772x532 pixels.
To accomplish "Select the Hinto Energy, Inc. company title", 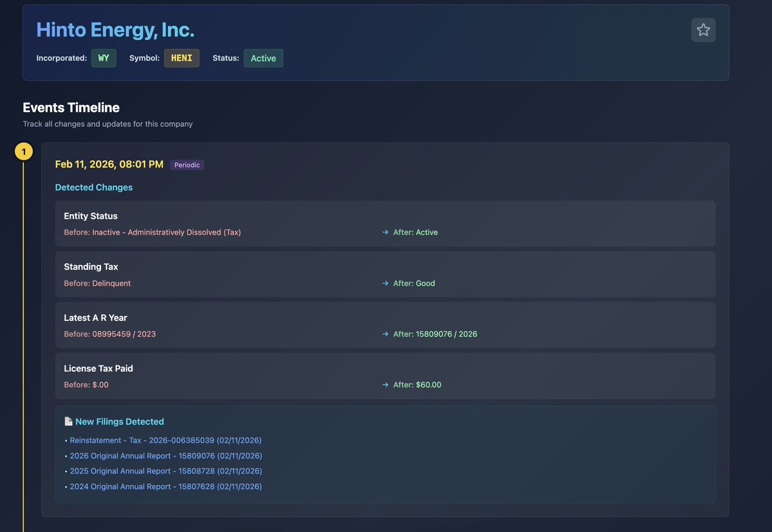I will coord(115,29).
